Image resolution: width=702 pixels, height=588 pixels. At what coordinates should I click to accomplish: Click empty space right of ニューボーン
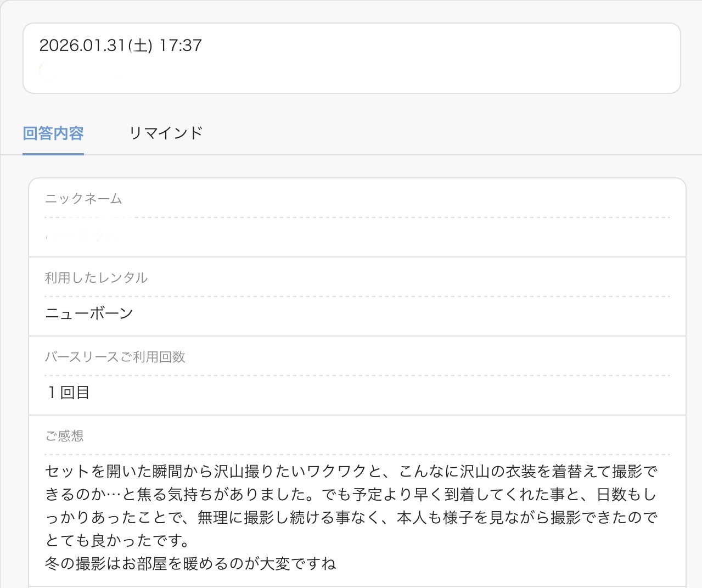pyautogui.click(x=384, y=313)
